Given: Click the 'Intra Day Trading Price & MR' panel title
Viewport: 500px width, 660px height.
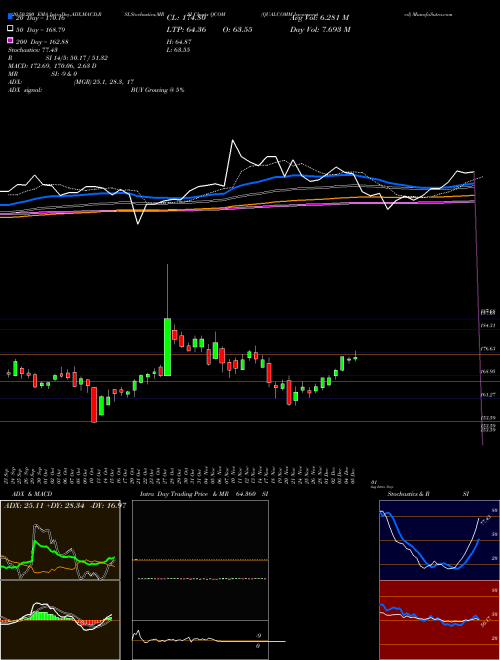Looking at the screenshot, I should tap(184, 494).
